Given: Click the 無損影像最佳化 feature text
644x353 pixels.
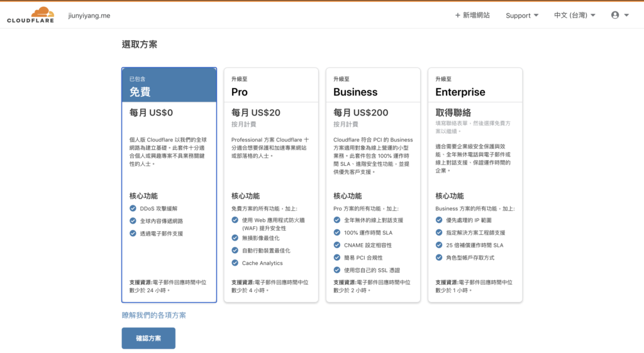Looking at the screenshot, I should pyautogui.click(x=260, y=238).
